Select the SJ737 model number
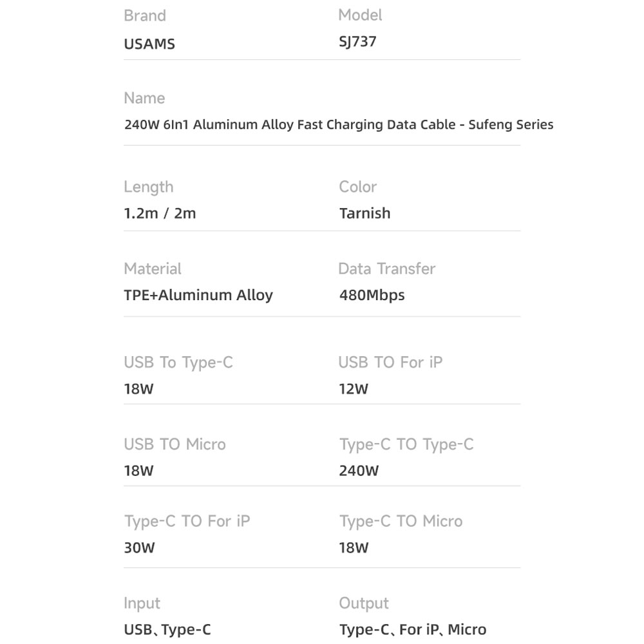Image resolution: width=644 pixels, height=644 pixels. tap(357, 41)
